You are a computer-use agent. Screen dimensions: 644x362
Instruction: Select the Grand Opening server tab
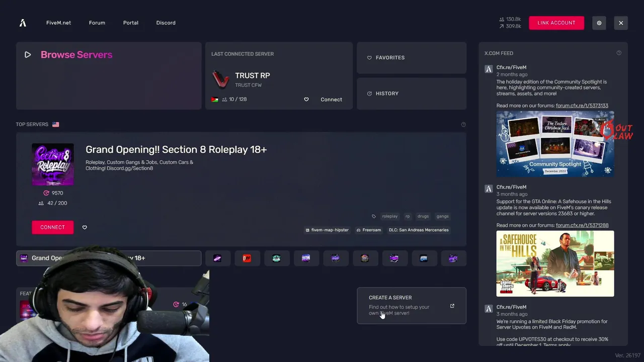pos(109,258)
